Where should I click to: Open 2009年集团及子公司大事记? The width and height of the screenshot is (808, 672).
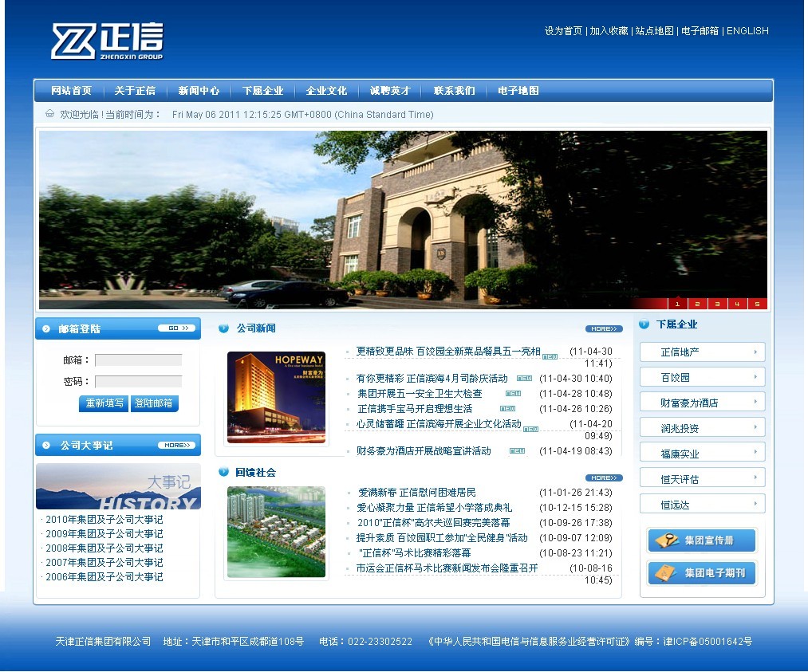(104, 534)
